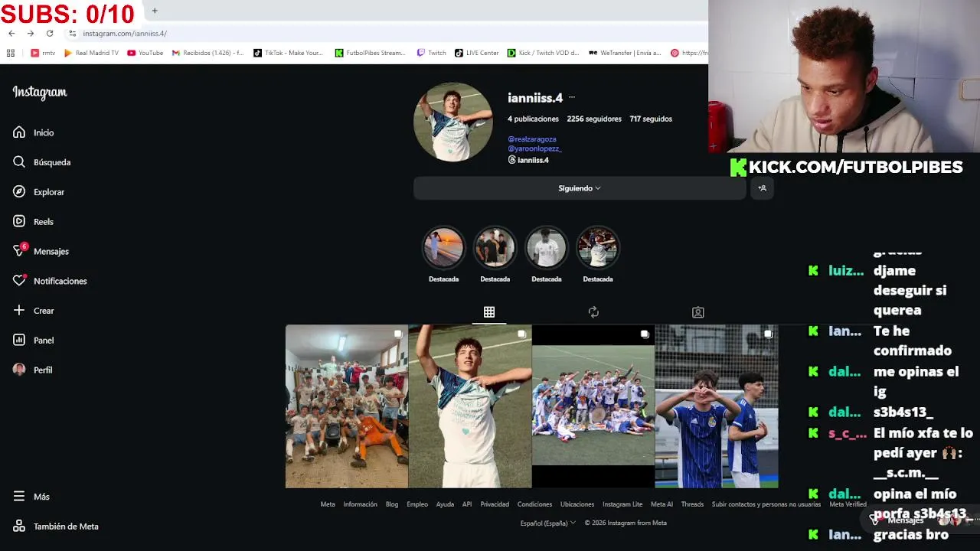Click the Ayuda footer link

tap(445, 504)
